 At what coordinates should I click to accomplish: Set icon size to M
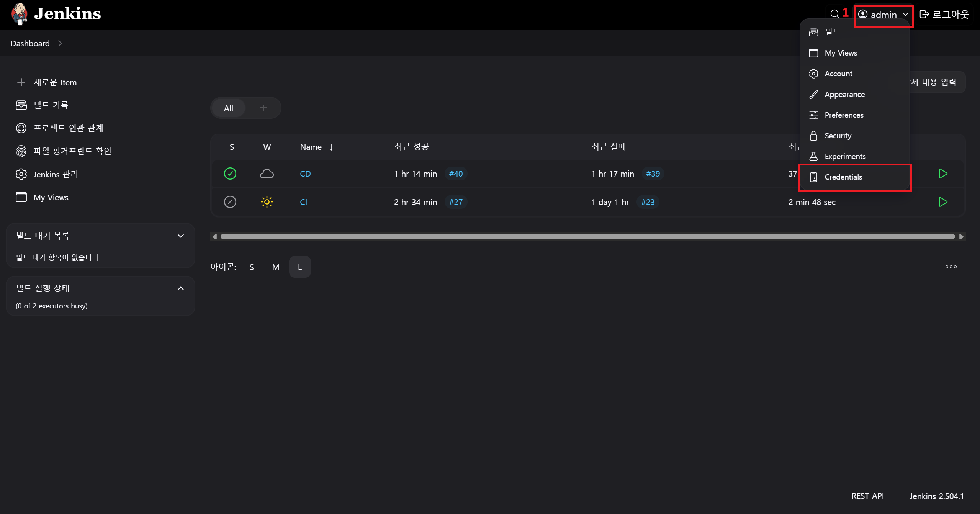(276, 267)
